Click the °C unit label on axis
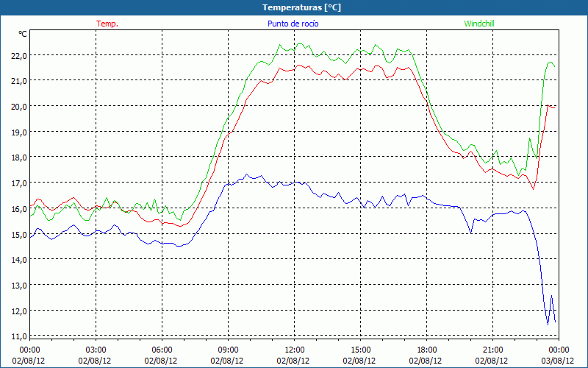Viewport: 588px width, 368px height. click(x=23, y=34)
